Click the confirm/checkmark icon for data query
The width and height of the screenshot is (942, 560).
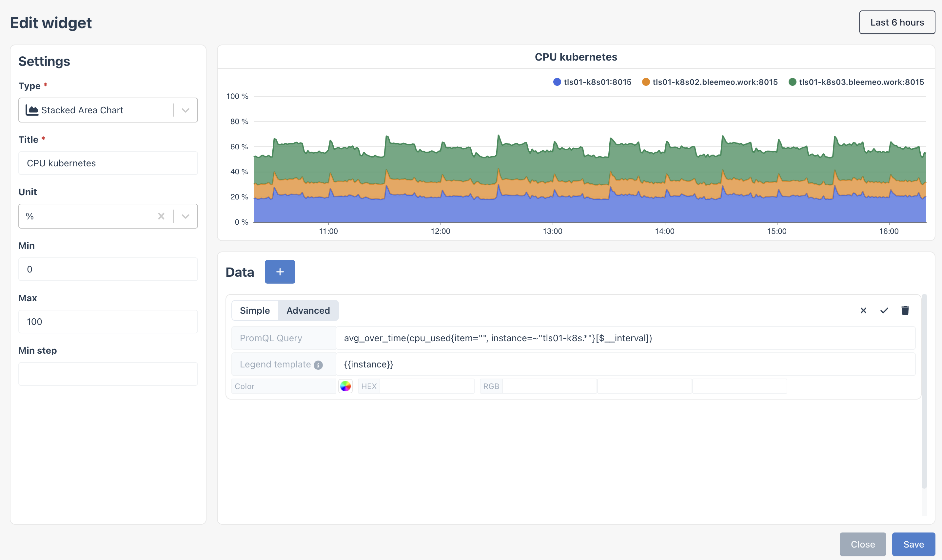(x=884, y=310)
